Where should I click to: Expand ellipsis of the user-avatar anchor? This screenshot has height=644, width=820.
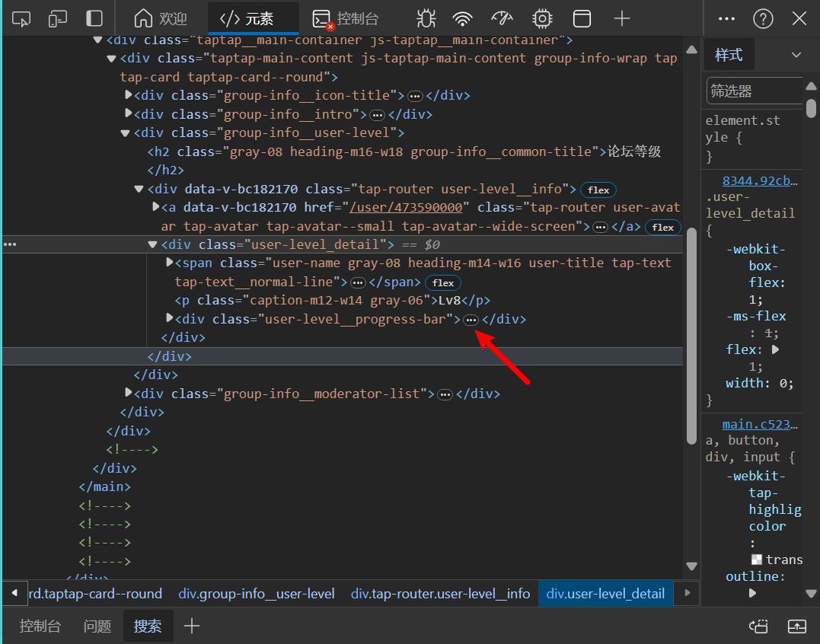(x=601, y=228)
